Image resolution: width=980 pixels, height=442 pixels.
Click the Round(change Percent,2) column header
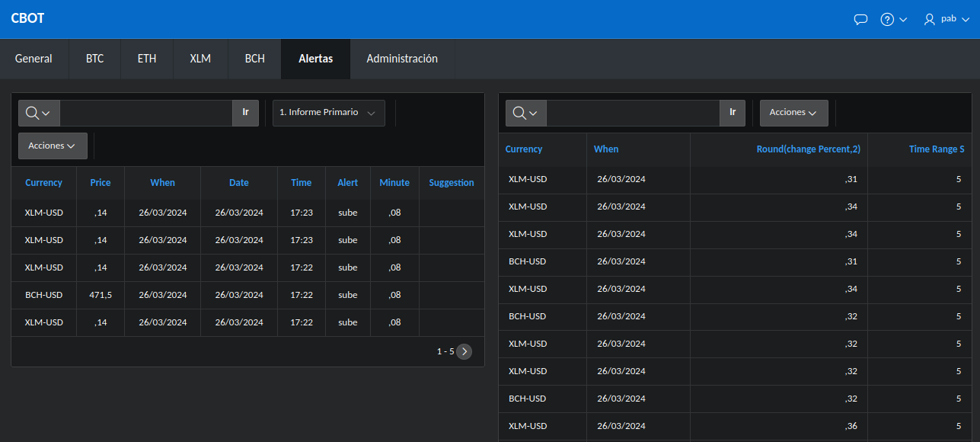[808, 149]
